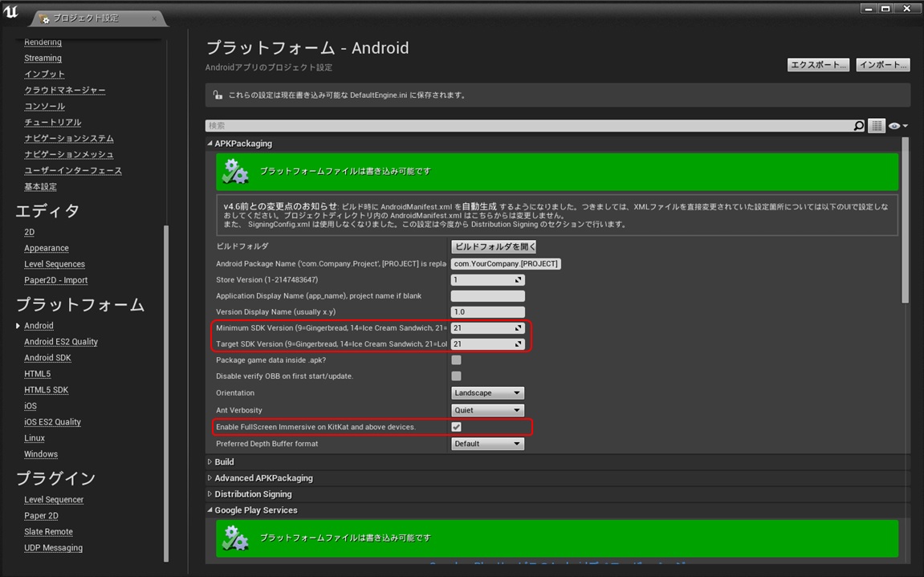Open the ナビゲーションシステム settings category
This screenshot has width=924, height=577.
click(69, 138)
